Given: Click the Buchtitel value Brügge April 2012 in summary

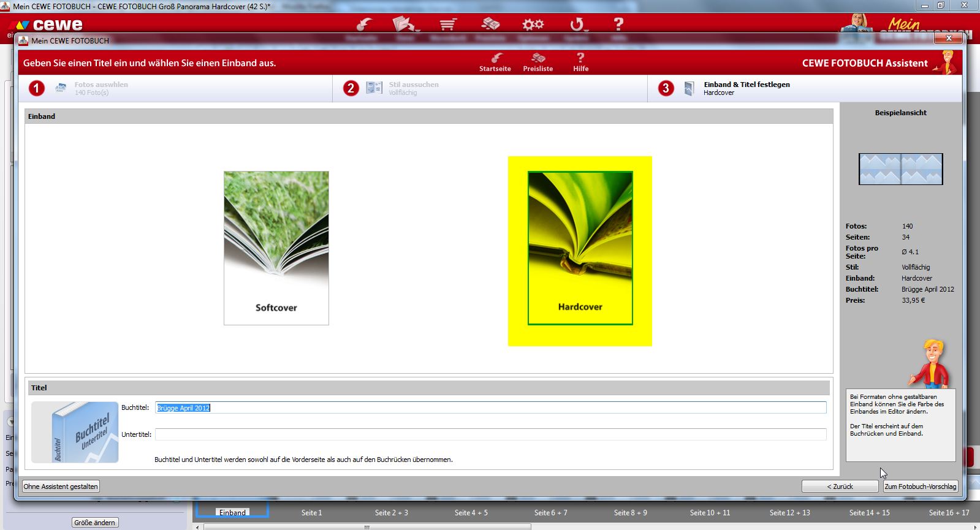Looking at the screenshot, I should coord(927,289).
